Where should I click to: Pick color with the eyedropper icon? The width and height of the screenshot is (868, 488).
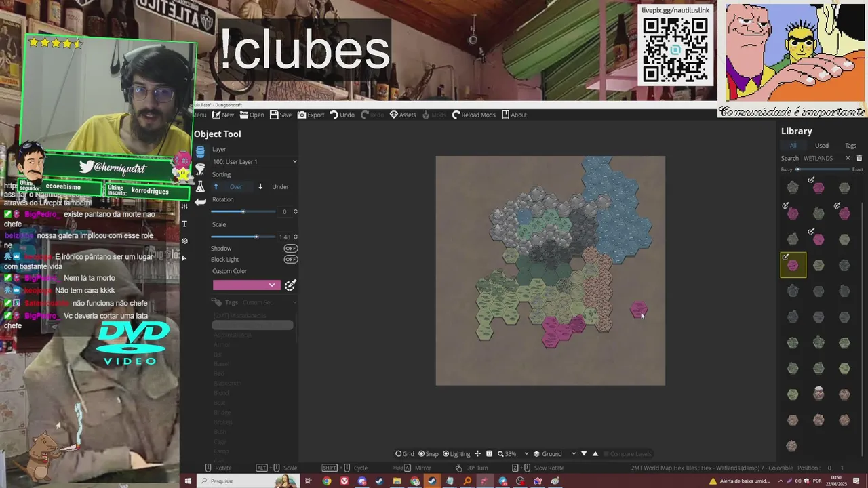pos(290,285)
